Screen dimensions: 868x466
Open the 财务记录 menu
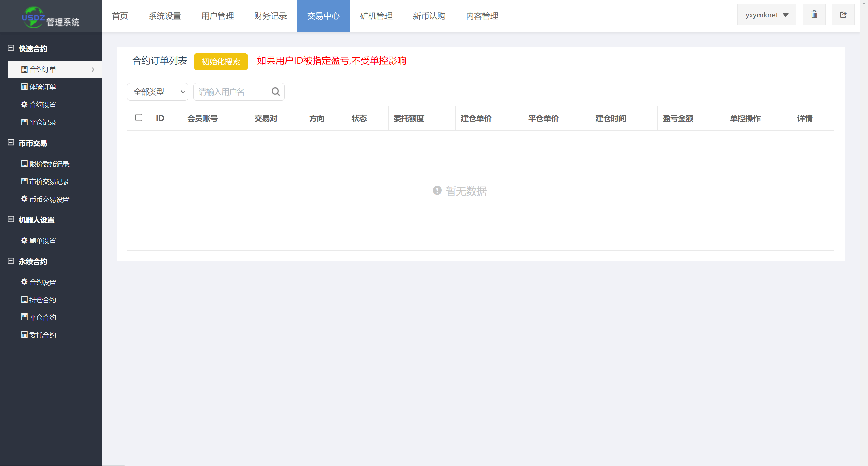[271, 16]
